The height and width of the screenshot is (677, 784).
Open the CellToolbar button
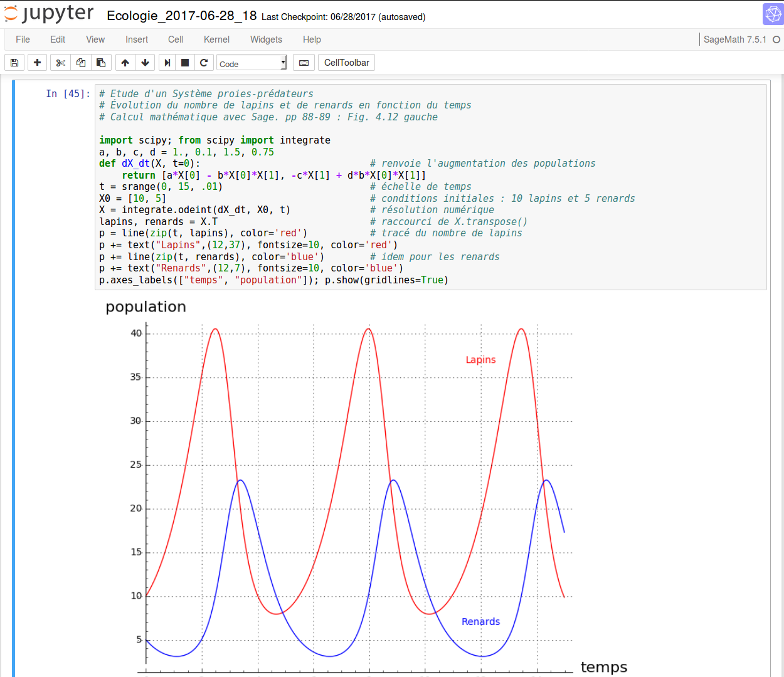click(x=346, y=63)
